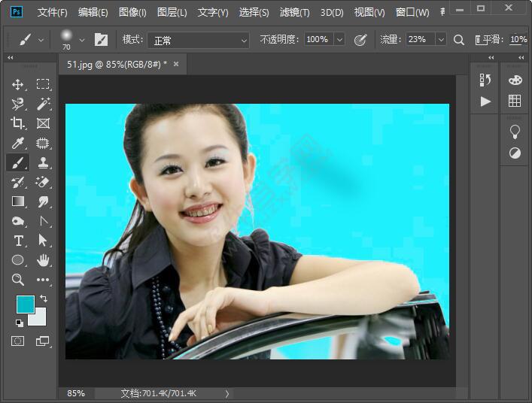The image size is (532, 403).
Task: Select the Zoom magnifier tool
Action: click(18, 280)
